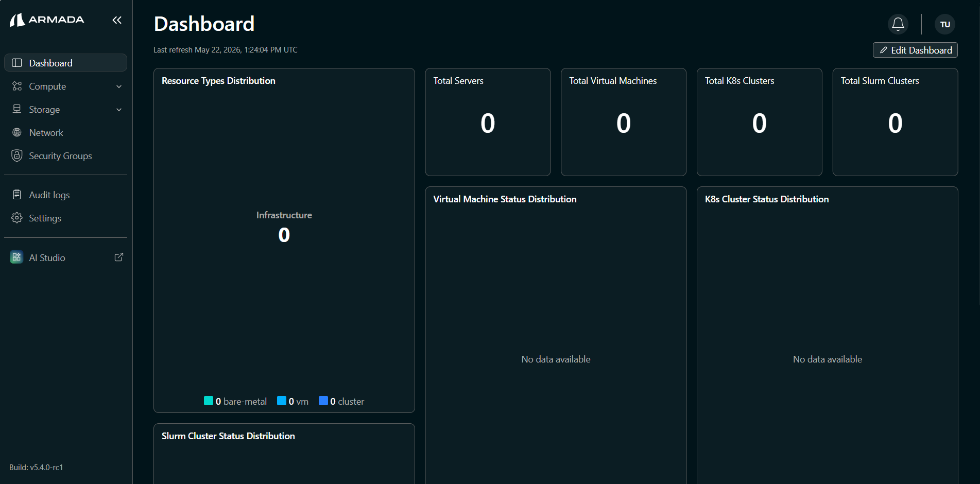
Task: Click the AI Studio app icon
Action: click(16, 257)
